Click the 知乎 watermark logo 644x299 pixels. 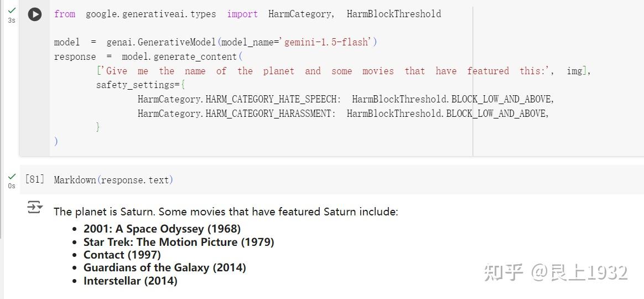503,272
